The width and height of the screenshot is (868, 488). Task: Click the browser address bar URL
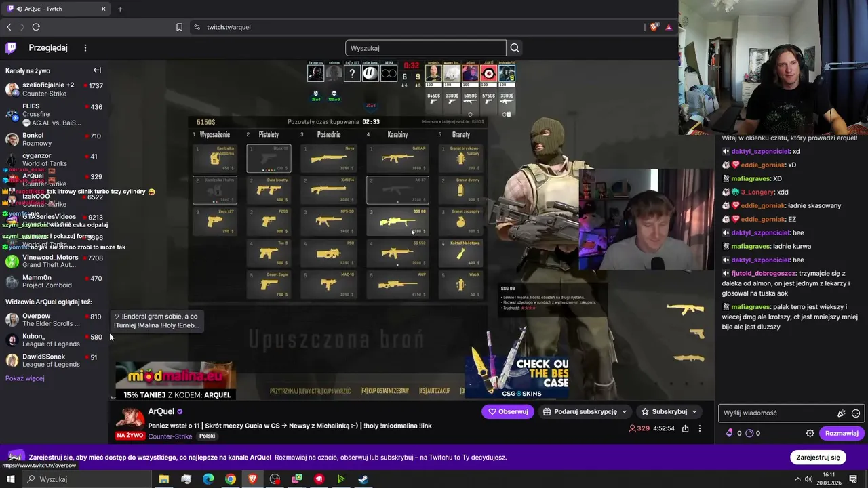229,27
